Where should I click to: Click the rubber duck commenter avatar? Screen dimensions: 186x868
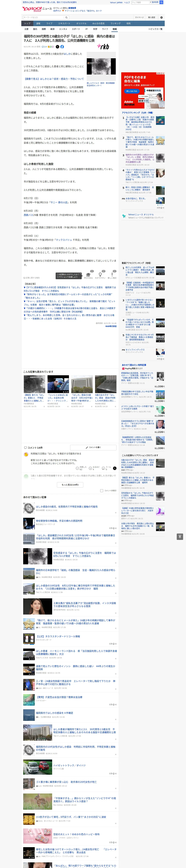26,454
